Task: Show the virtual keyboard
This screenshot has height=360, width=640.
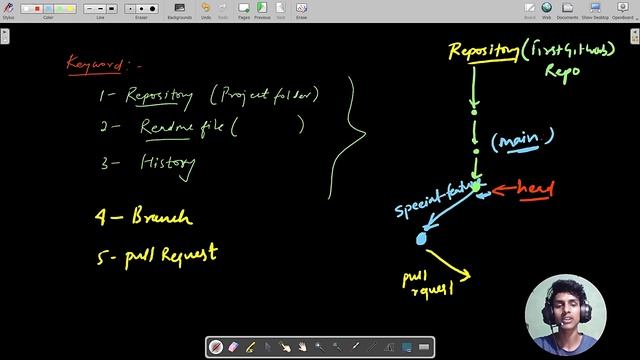Action: [x=424, y=347]
